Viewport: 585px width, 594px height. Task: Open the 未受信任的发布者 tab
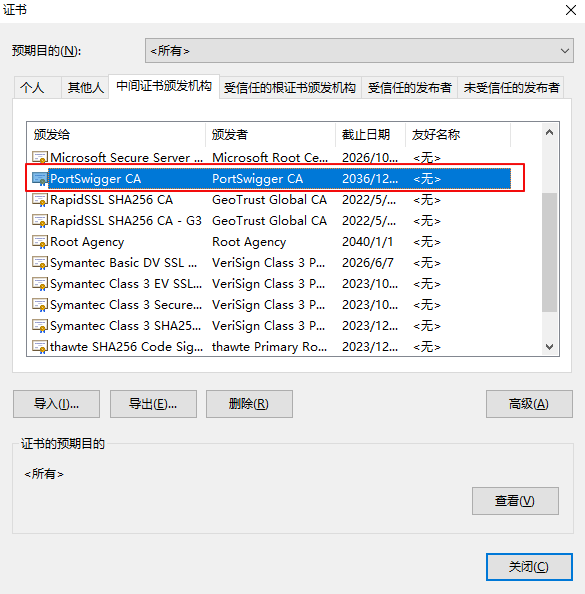tap(511, 88)
